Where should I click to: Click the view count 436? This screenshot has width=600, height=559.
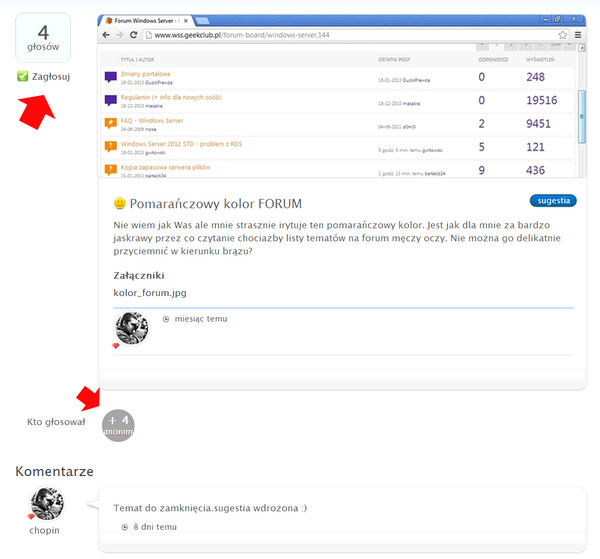(x=535, y=170)
